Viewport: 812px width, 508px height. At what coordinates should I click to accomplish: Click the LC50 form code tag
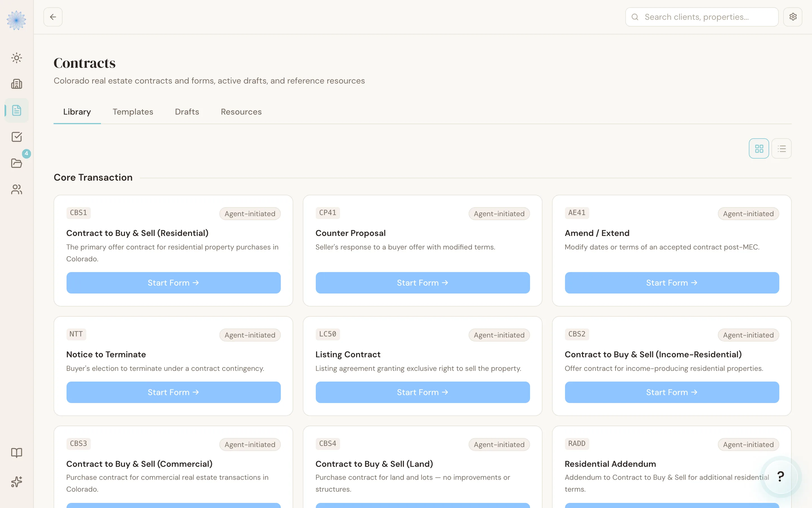(328, 334)
